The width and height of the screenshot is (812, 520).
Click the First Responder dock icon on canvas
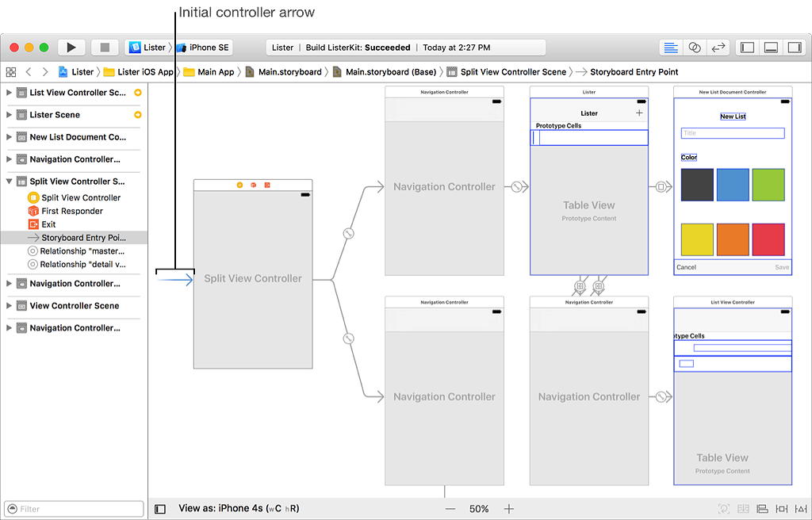point(253,185)
